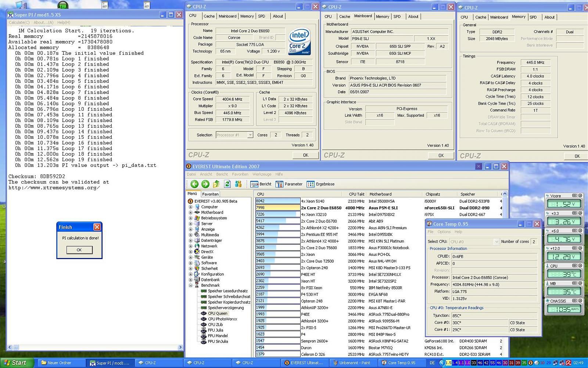Select Motherboard in the EVEREST tree

[x=212, y=212]
